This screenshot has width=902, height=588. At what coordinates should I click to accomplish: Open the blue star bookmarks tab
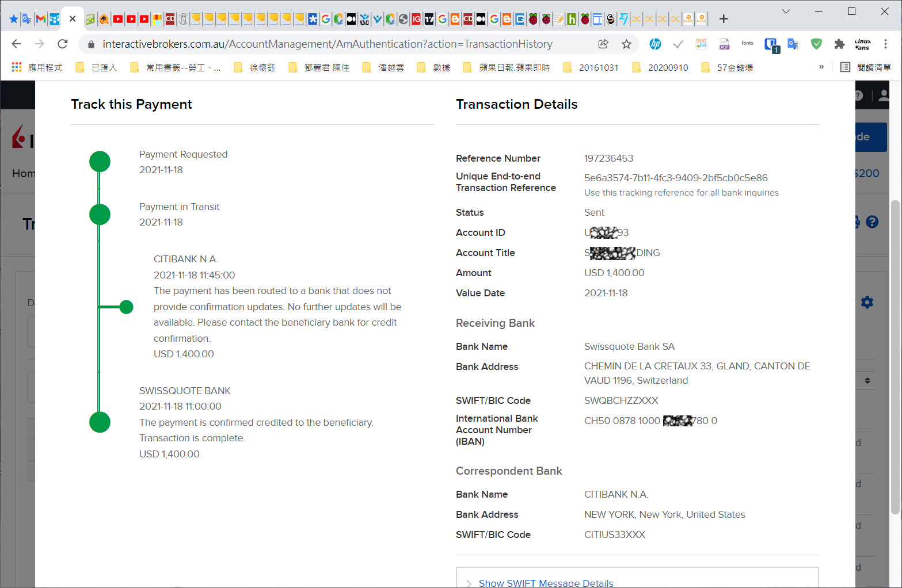(14, 19)
